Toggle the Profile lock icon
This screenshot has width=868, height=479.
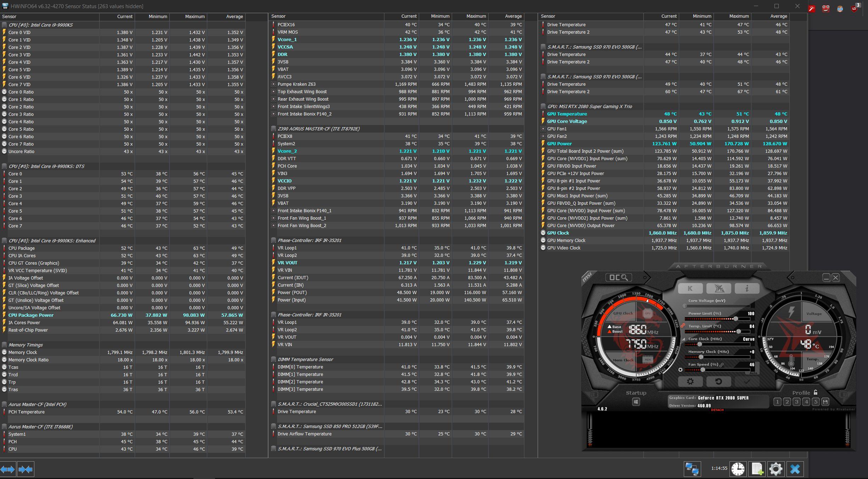tap(816, 392)
